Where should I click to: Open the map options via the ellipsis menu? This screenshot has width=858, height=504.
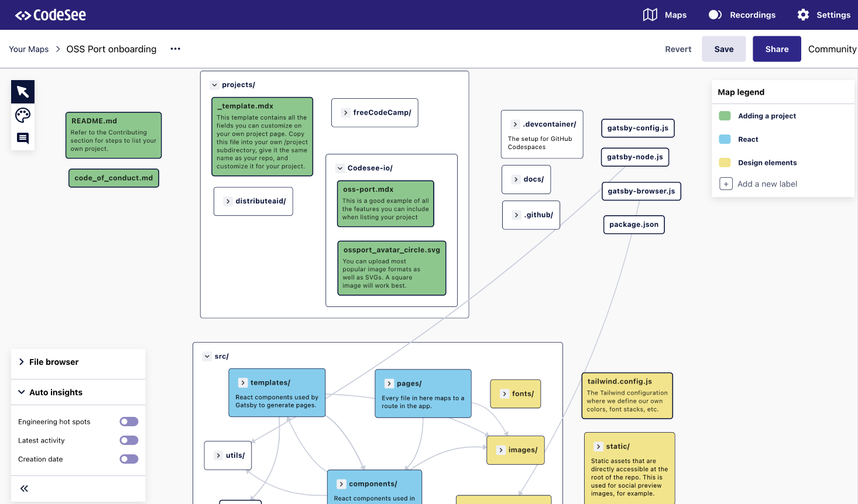[174, 49]
